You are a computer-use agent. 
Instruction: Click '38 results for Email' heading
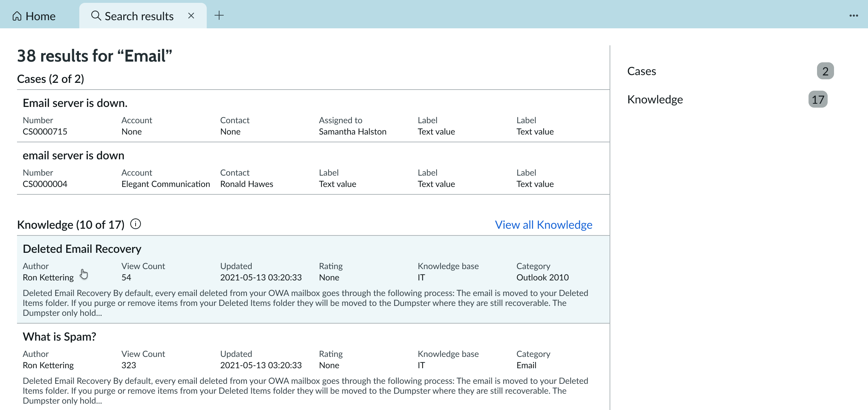(95, 56)
